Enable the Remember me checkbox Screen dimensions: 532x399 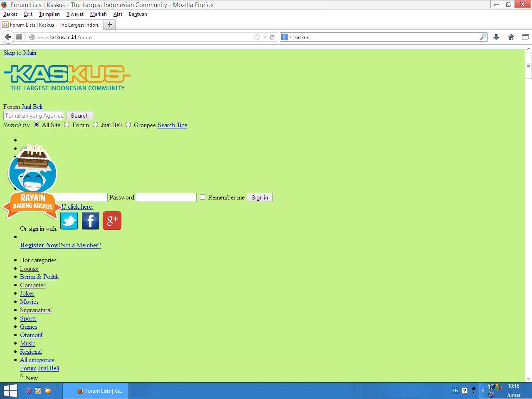[x=202, y=197]
